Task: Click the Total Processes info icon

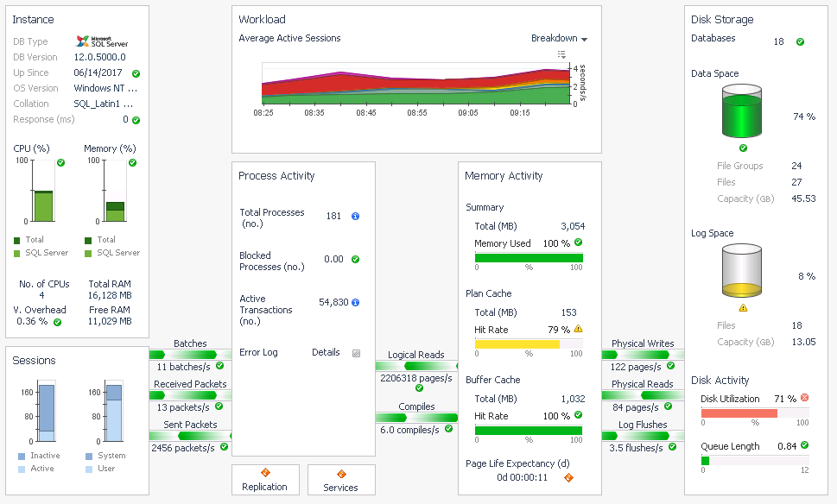Action: pos(355,216)
